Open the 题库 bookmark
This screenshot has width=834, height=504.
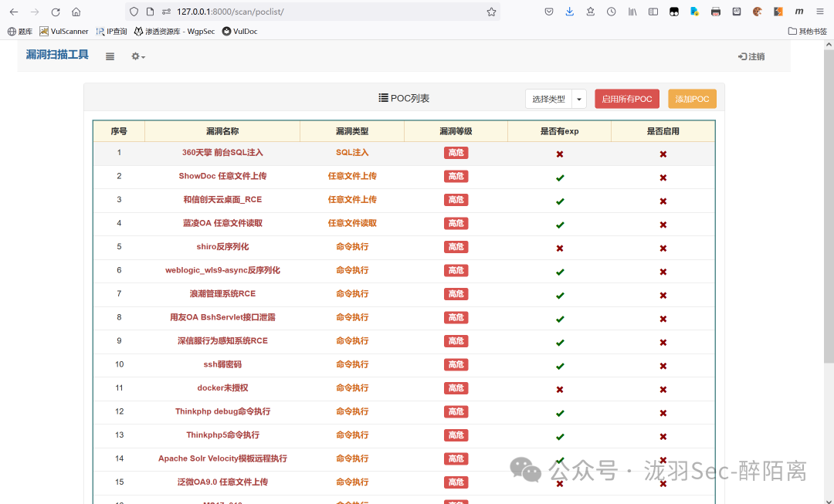click(x=19, y=32)
